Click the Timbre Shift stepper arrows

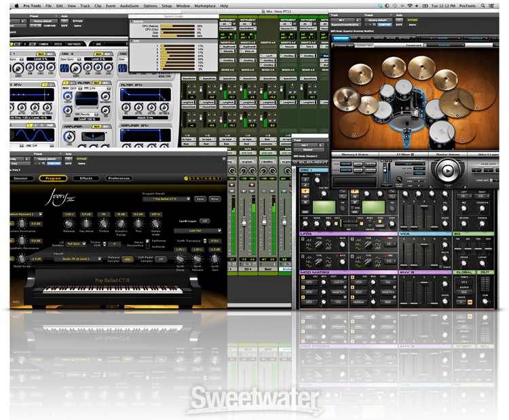pyautogui.click(x=105, y=244)
